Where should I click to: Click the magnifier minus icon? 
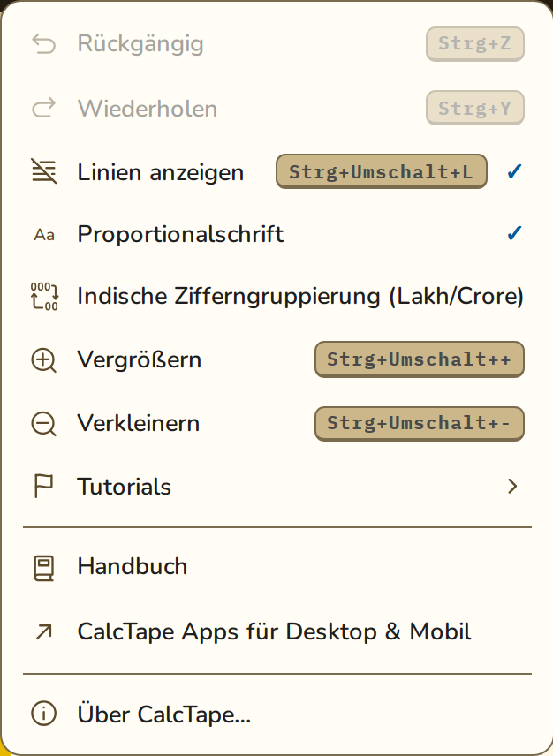44,424
